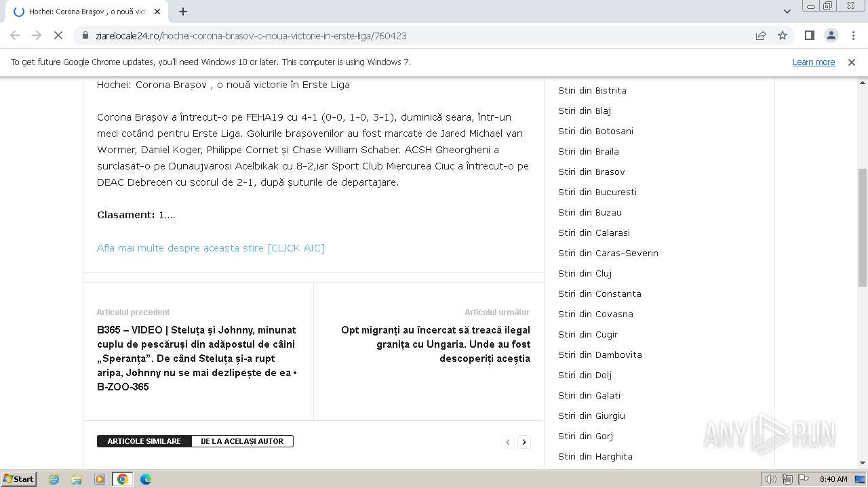Click scrollbar down arrow
The height and width of the screenshot is (488, 868).
[x=863, y=463]
